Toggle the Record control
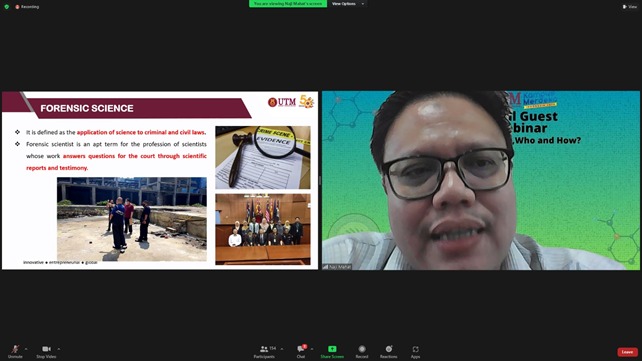Screen dimensions: 642x361 tap(362, 352)
